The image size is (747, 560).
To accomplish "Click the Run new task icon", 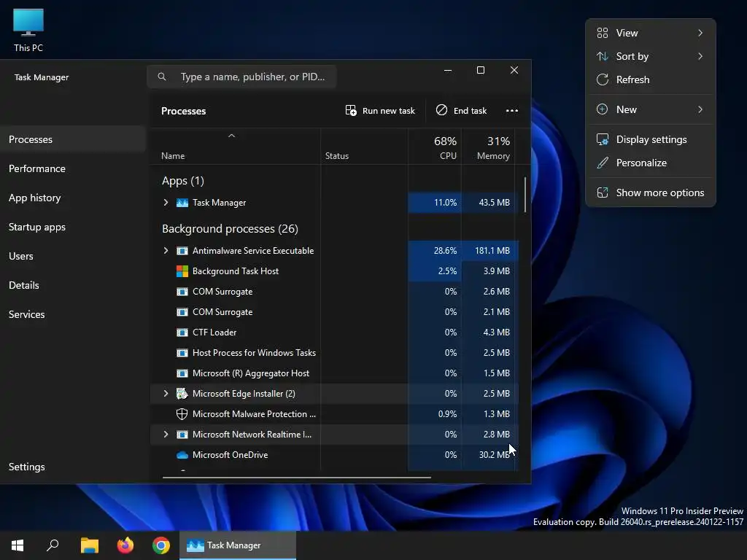I will click(351, 111).
